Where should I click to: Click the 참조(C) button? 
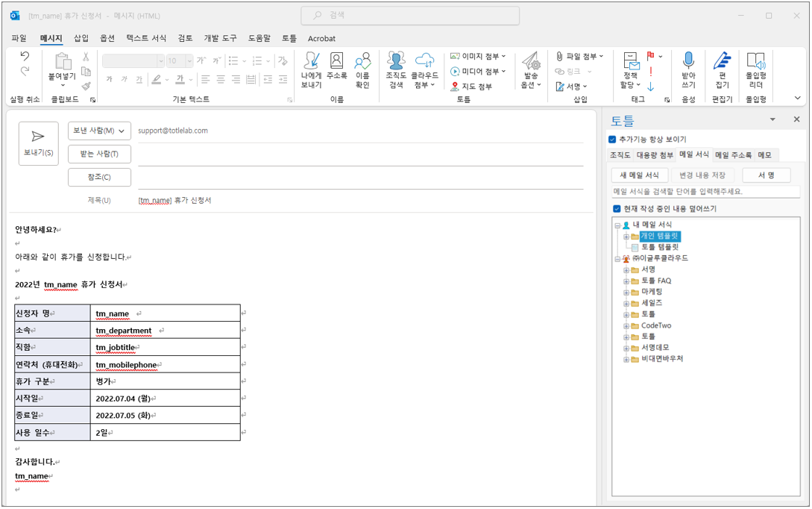click(99, 178)
